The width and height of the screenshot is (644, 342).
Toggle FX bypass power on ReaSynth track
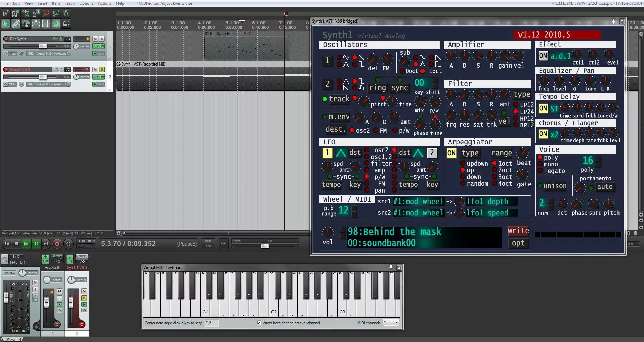(103, 46)
